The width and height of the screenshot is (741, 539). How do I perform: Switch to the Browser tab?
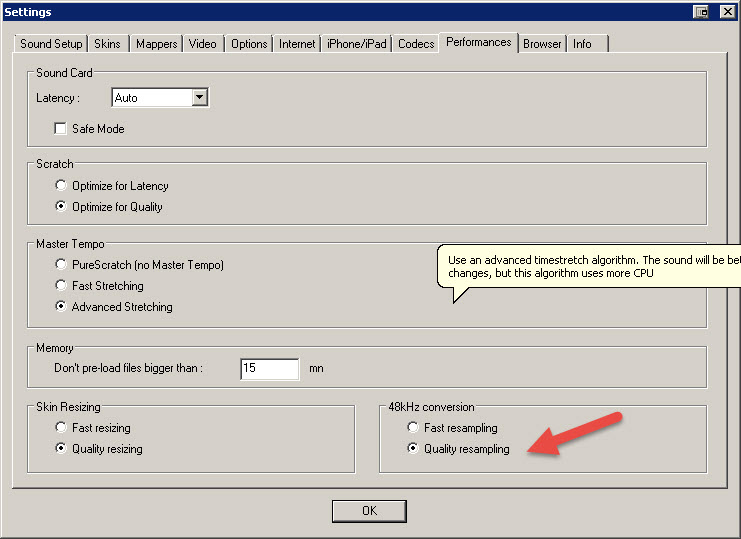tap(542, 44)
